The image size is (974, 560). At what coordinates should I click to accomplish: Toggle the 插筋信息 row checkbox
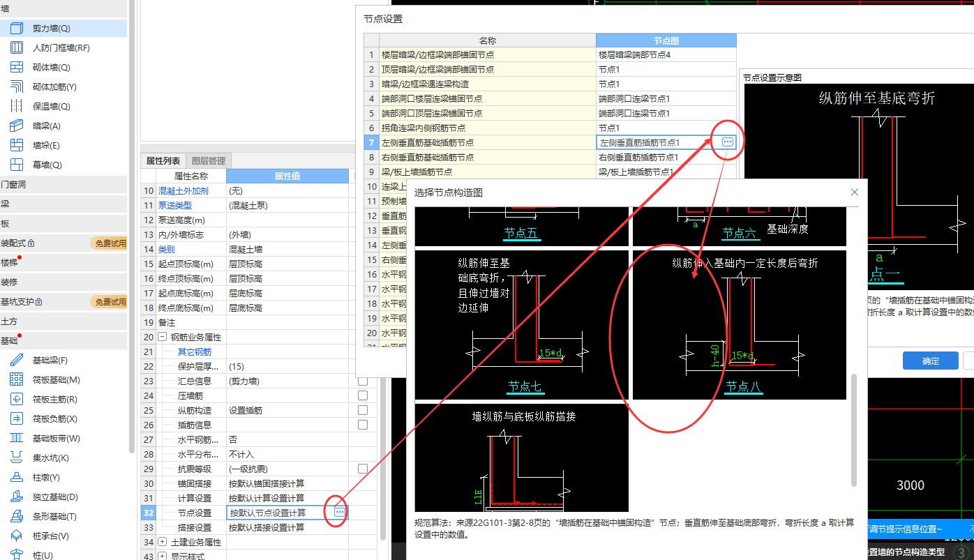click(363, 425)
